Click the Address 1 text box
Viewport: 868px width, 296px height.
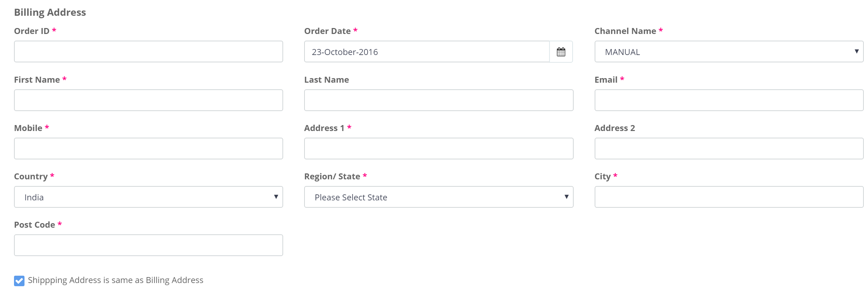pyautogui.click(x=439, y=149)
